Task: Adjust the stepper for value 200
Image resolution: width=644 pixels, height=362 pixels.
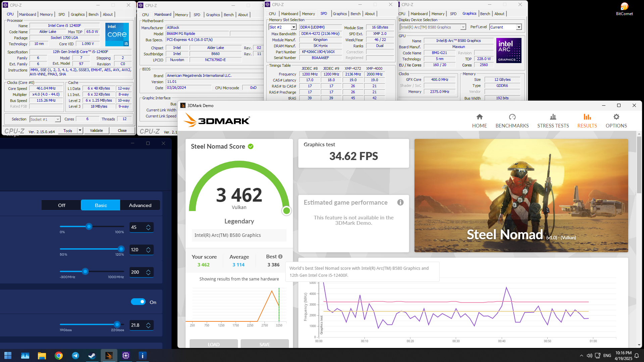Action: (x=148, y=272)
